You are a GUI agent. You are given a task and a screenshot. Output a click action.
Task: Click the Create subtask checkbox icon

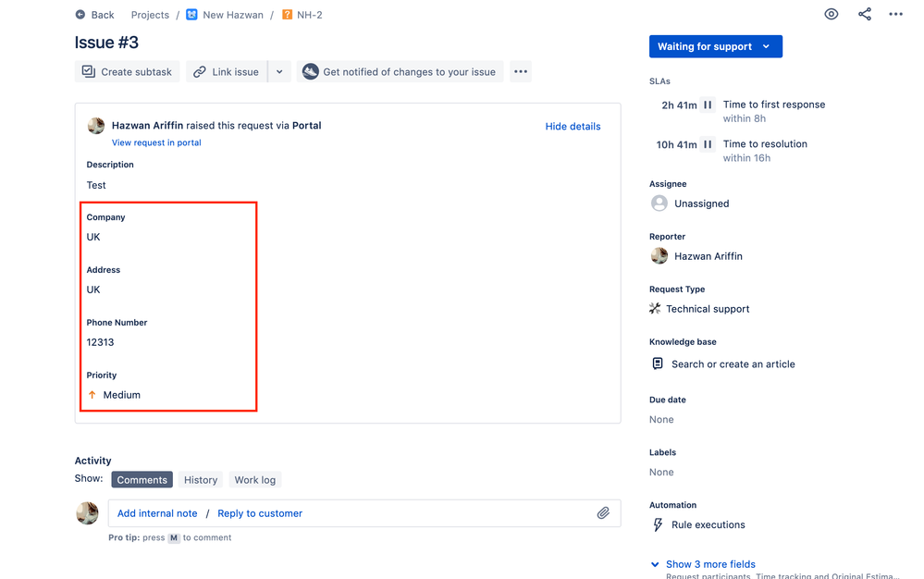(89, 71)
